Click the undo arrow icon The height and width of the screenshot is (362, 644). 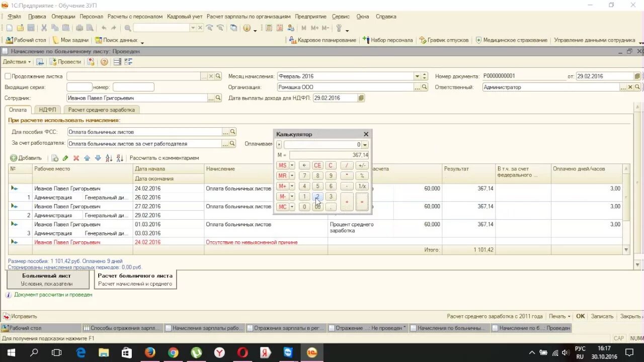click(104, 28)
